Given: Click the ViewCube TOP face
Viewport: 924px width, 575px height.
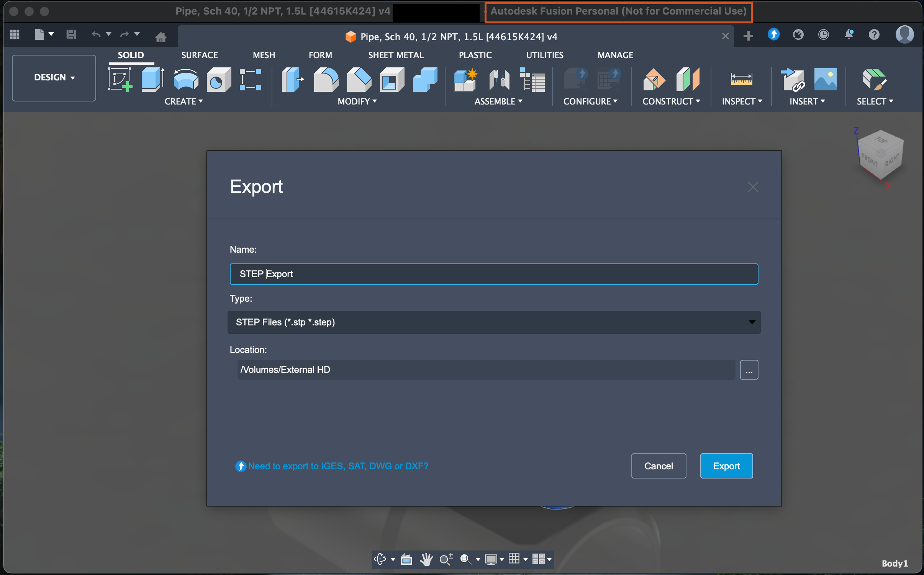Looking at the screenshot, I should coord(881,140).
